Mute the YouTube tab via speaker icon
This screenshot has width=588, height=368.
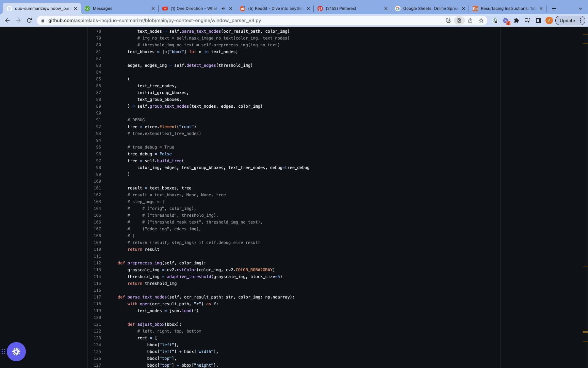pos(223,9)
